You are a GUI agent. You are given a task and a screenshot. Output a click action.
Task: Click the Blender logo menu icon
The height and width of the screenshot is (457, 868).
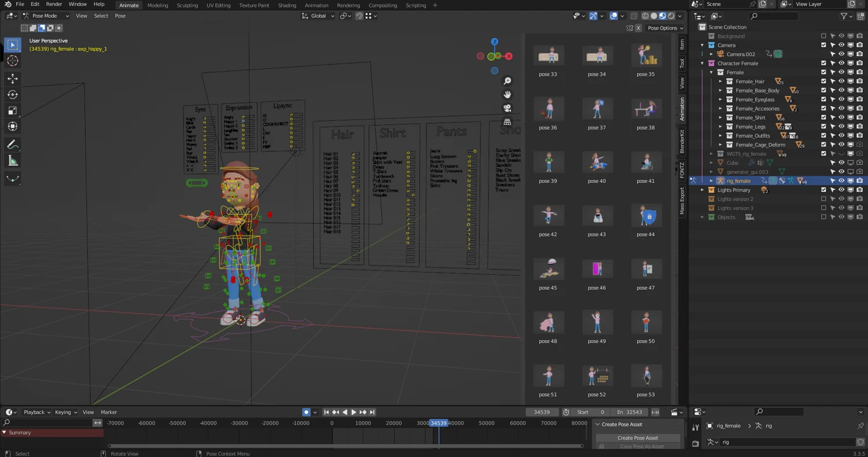tap(8, 5)
